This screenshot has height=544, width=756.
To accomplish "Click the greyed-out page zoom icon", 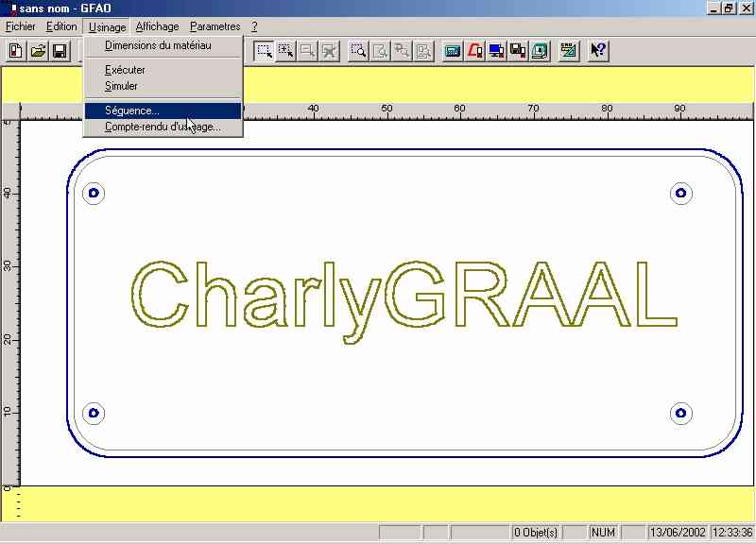I will [380, 51].
